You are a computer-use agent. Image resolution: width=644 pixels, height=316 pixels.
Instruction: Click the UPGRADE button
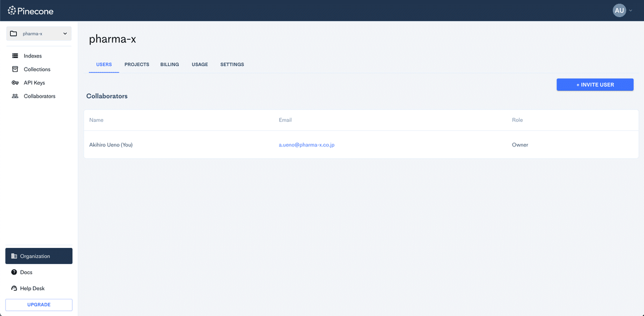point(39,305)
